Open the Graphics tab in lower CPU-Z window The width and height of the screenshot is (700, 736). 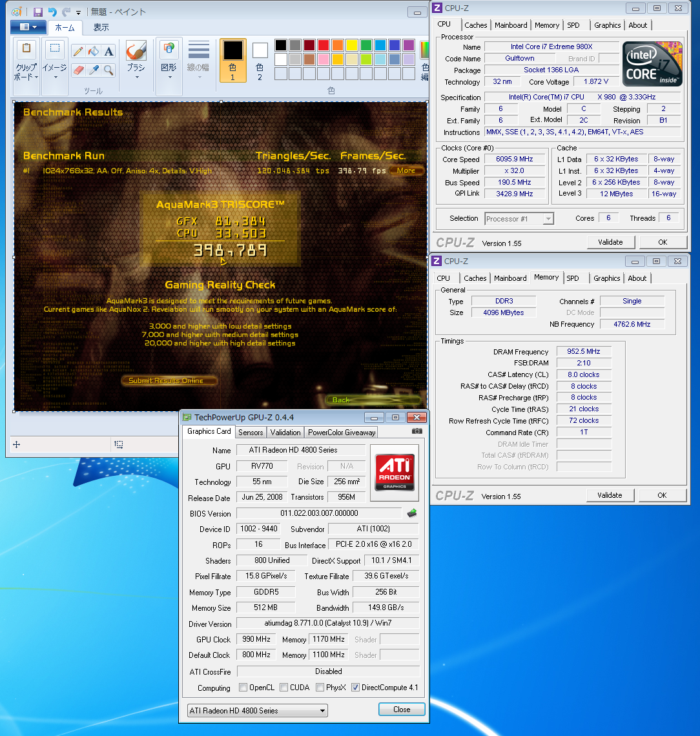tap(606, 278)
